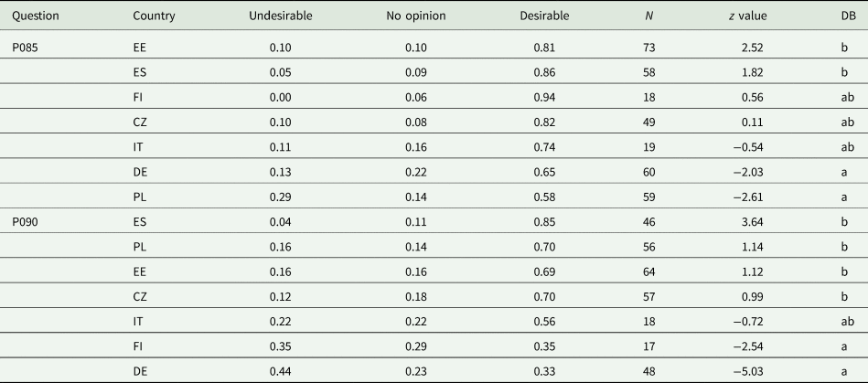
Task: Click the Country column header
Action: point(151,17)
